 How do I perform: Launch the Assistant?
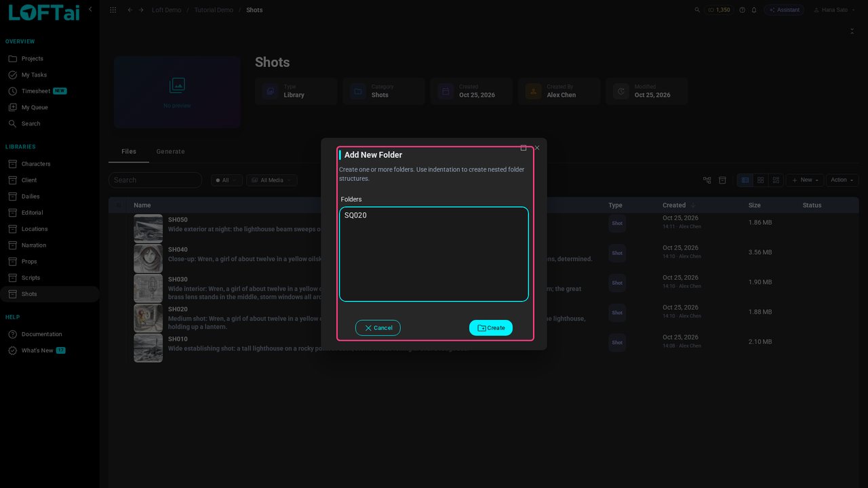tap(784, 10)
